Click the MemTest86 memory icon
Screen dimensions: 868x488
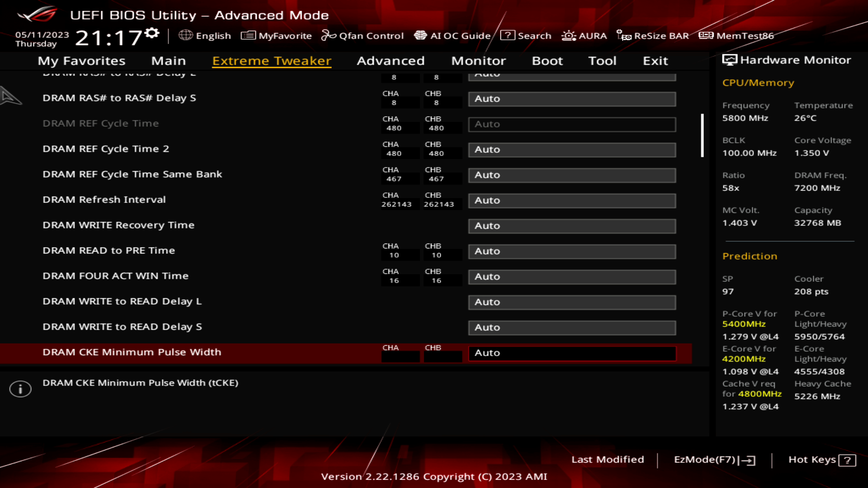click(706, 35)
